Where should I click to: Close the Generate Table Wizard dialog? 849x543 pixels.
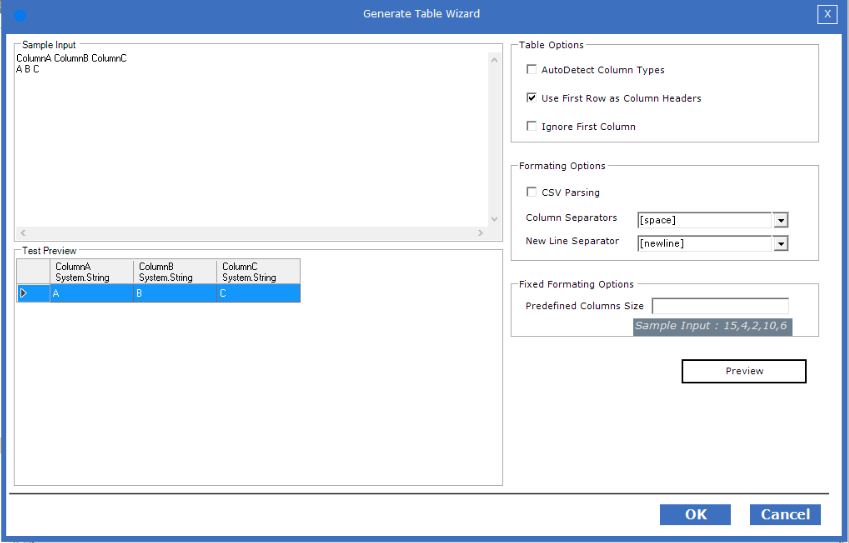pyautogui.click(x=826, y=14)
